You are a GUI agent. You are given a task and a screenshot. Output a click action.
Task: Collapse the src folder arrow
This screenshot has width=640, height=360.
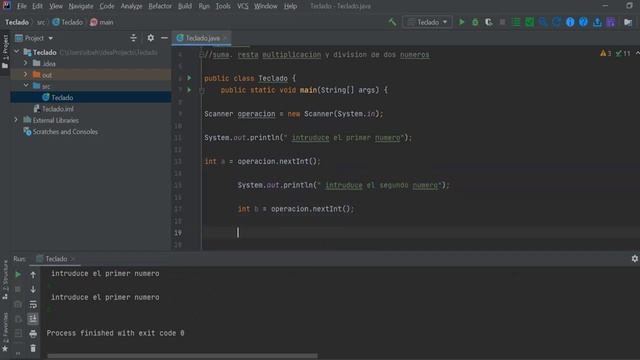point(26,86)
